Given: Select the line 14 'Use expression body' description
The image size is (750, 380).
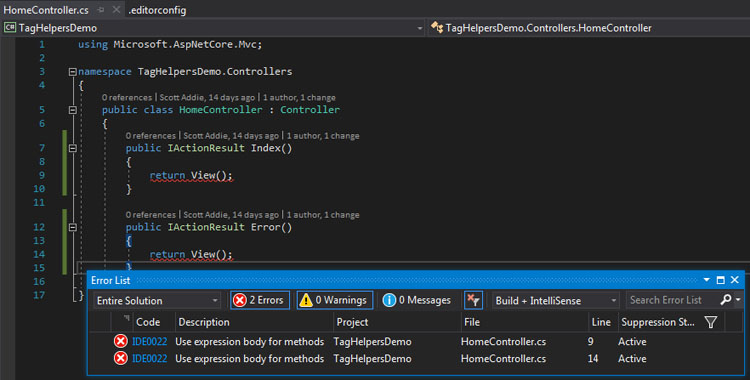Looking at the screenshot, I should pos(250,359).
